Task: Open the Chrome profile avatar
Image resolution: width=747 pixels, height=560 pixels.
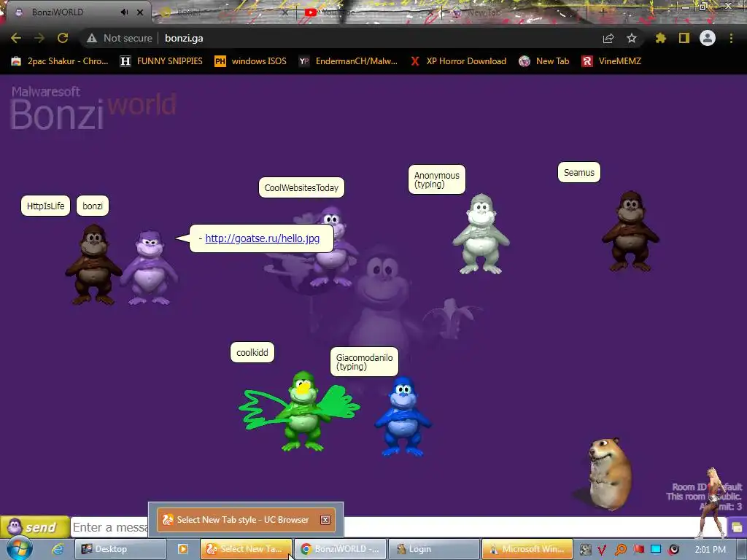Action: (708, 38)
